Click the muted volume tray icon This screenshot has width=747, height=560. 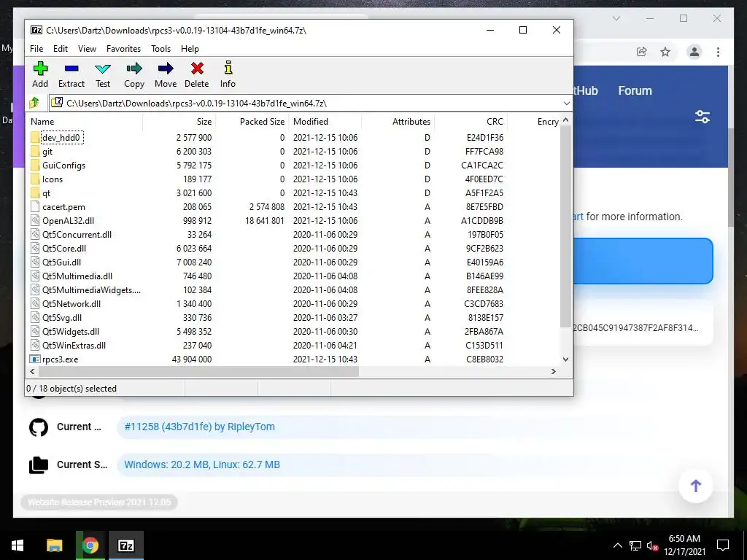pyautogui.click(x=651, y=545)
